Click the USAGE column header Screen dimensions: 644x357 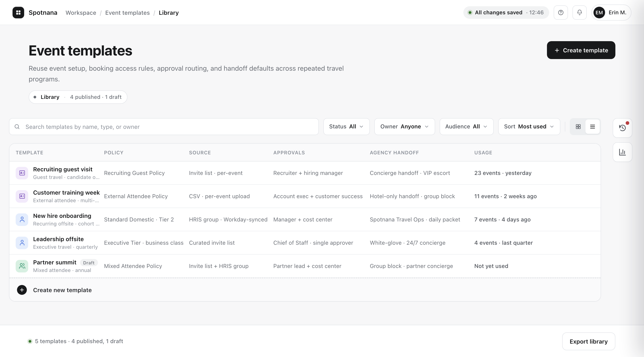pyautogui.click(x=483, y=153)
